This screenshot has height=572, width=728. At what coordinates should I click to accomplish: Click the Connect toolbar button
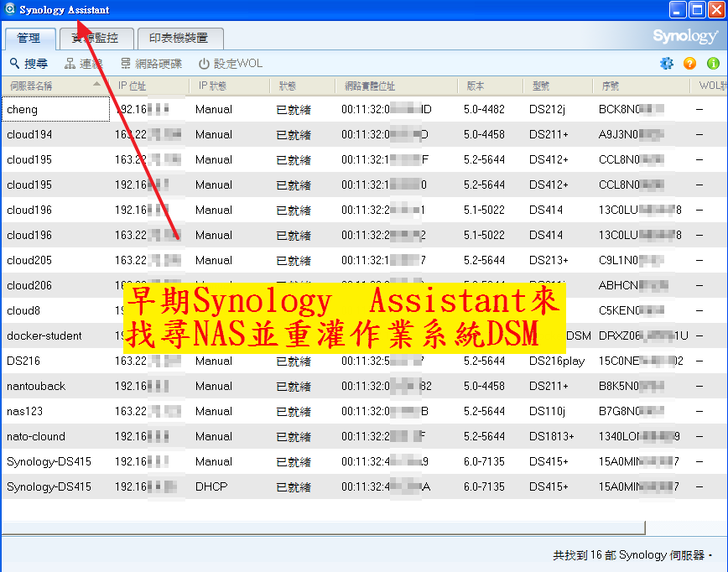(x=84, y=64)
